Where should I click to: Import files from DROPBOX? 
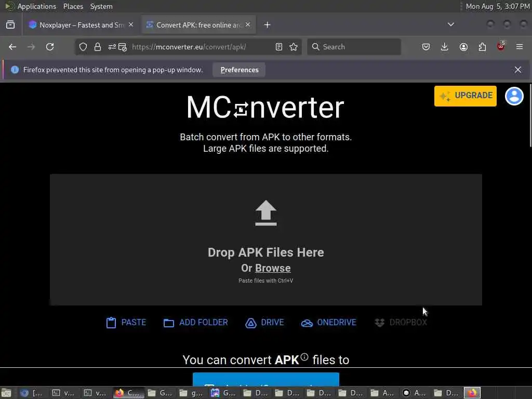401,322
